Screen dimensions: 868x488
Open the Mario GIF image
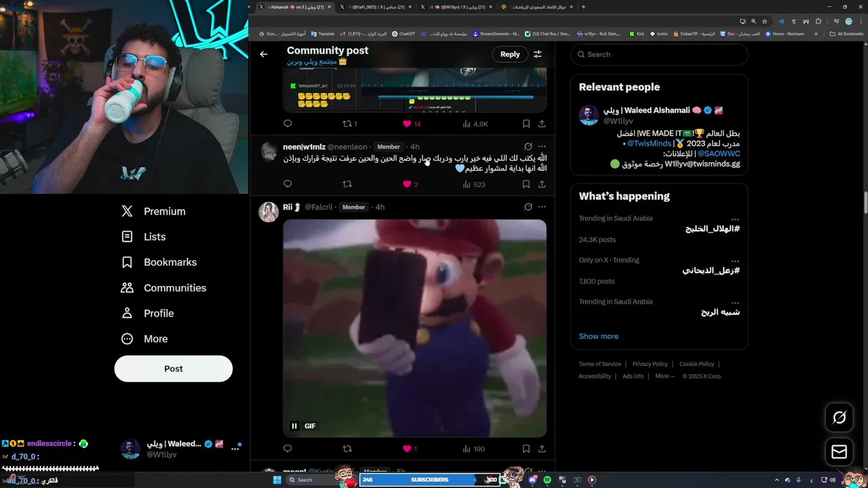coord(414,328)
